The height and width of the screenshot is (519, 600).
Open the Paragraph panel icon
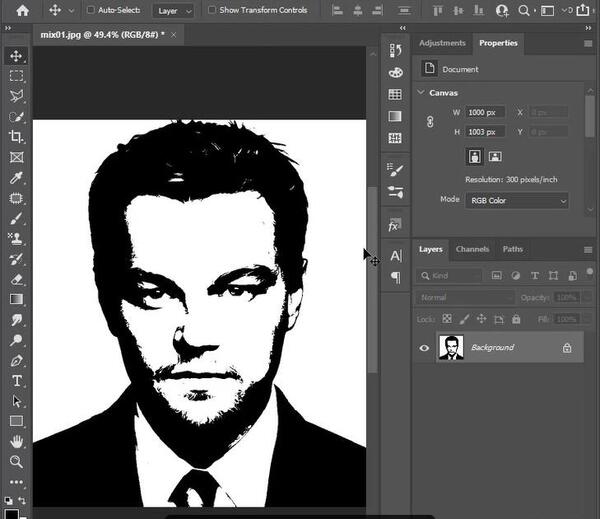click(x=396, y=277)
